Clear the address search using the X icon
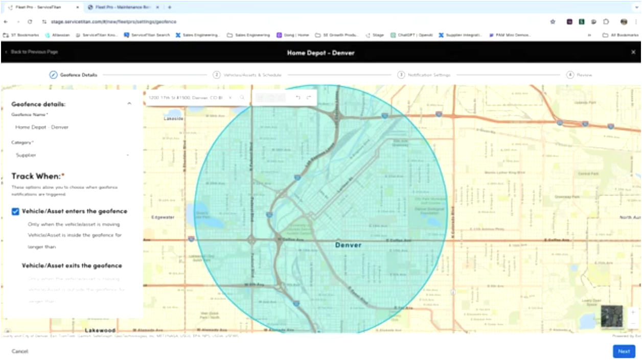This screenshot has height=364, width=642. click(x=230, y=97)
